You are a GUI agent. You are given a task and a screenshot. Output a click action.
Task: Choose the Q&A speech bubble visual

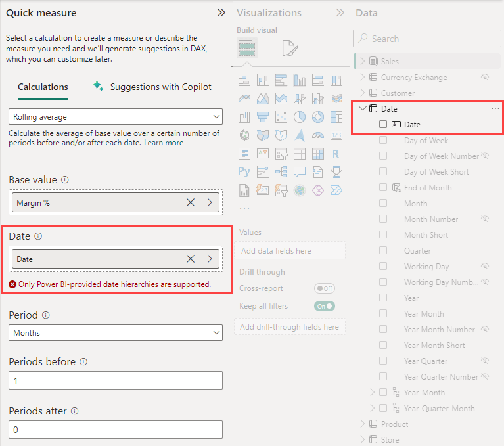click(300, 172)
